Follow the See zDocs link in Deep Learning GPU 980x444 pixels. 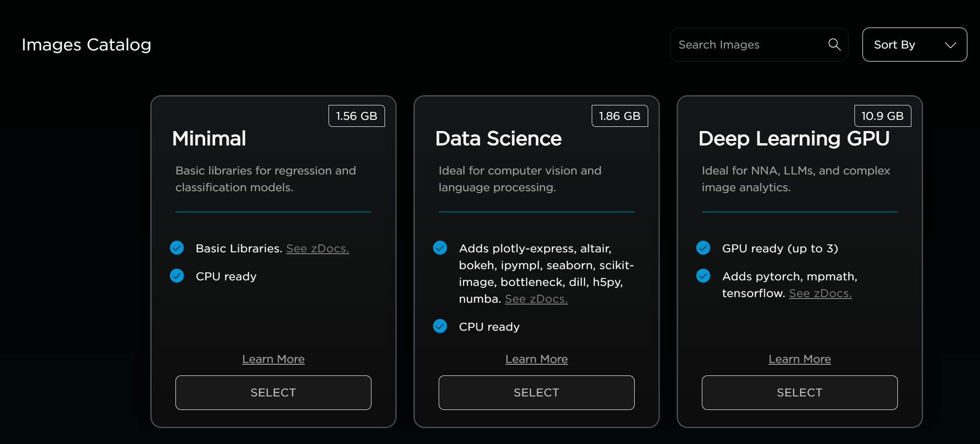[x=820, y=293]
